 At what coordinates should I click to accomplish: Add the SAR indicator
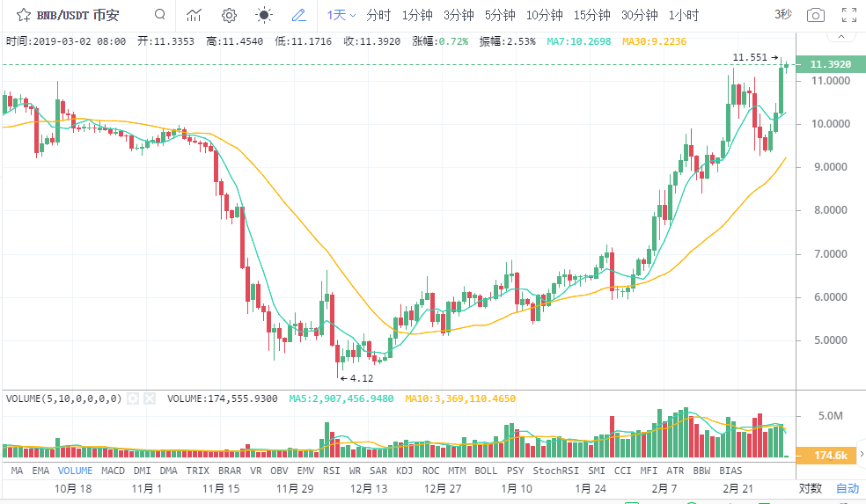coord(378,471)
